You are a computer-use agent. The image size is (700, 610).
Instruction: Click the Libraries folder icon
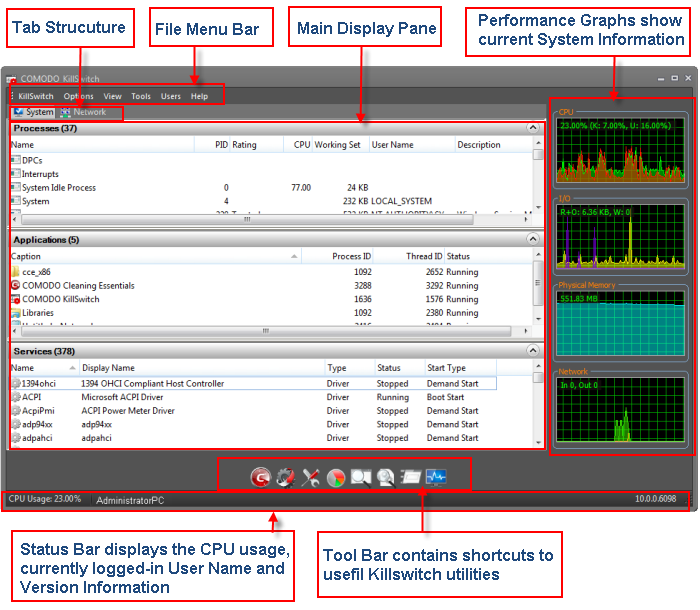(x=16, y=313)
